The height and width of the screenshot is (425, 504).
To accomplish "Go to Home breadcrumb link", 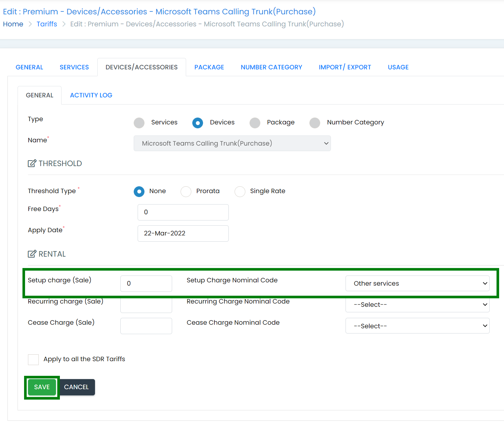I will click(13, 24).
